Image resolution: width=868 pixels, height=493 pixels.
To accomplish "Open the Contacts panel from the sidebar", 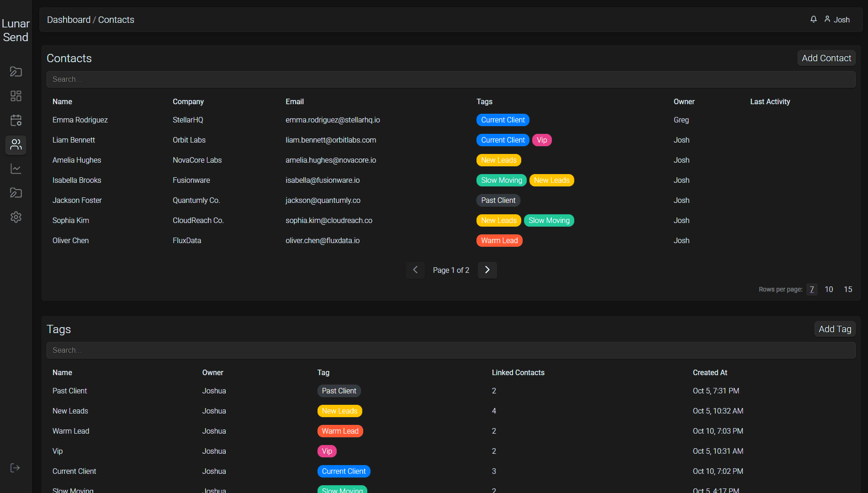I will click(x=16, y=145).
